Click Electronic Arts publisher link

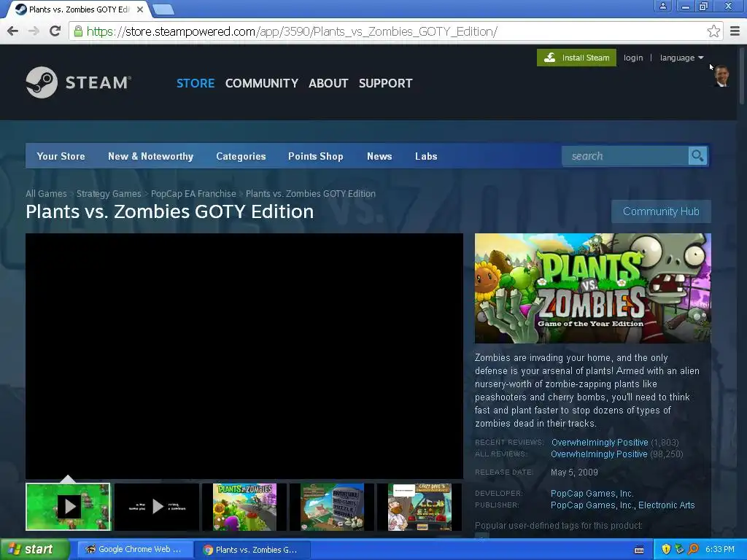pyautogui.click(x=667, y=505)
